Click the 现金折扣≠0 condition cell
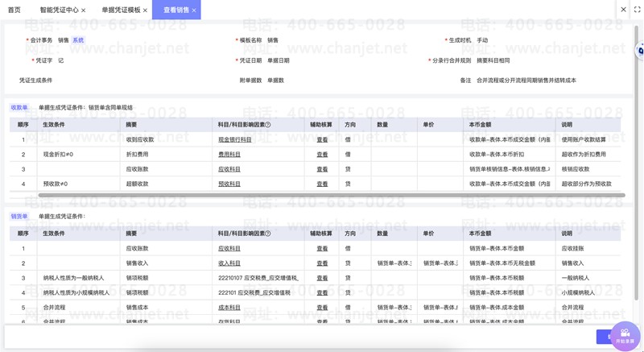 (58, 155)
